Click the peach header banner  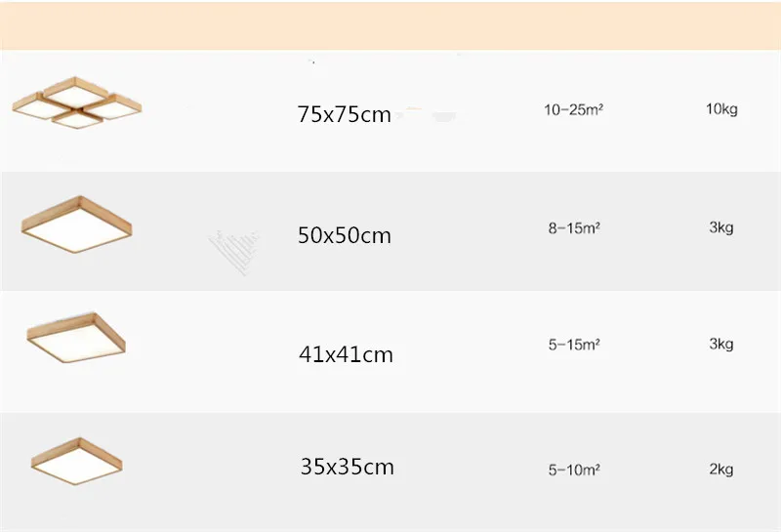390,25
